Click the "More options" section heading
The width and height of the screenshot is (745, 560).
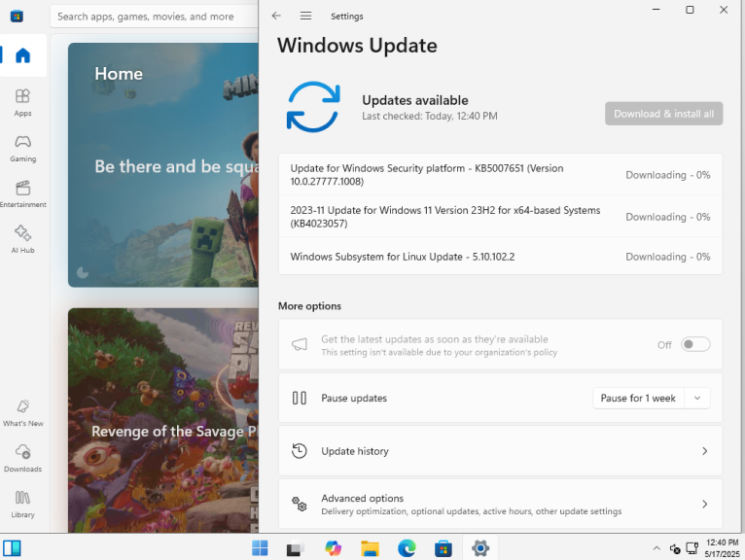[x=310, y=306]
